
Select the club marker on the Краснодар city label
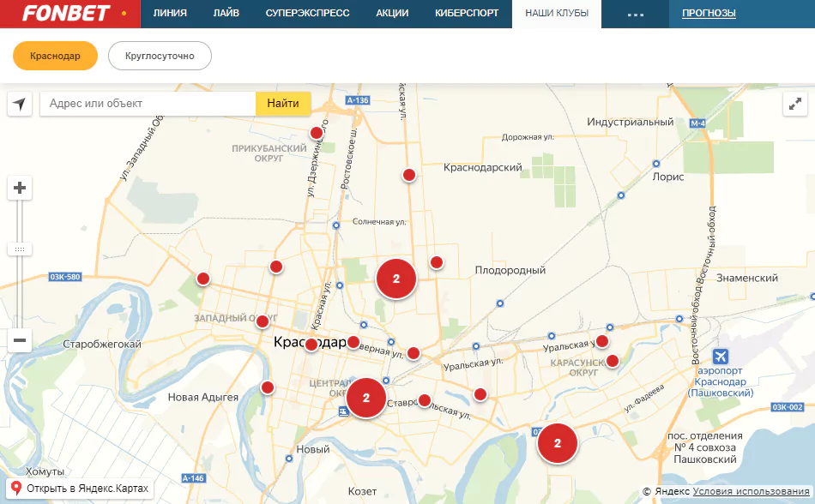(311, 345)
